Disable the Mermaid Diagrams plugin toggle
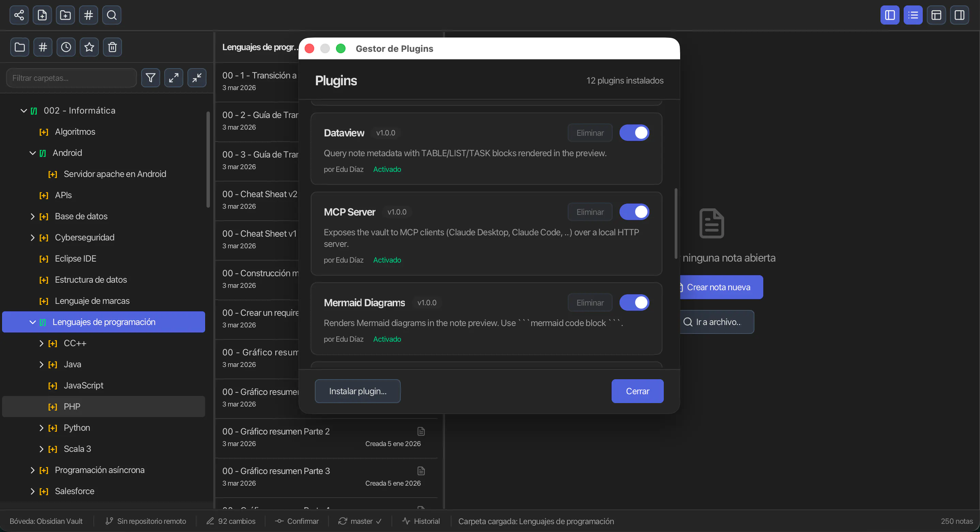Image resolution: width=980 pixels, height=532 pixels. [634, 303]
